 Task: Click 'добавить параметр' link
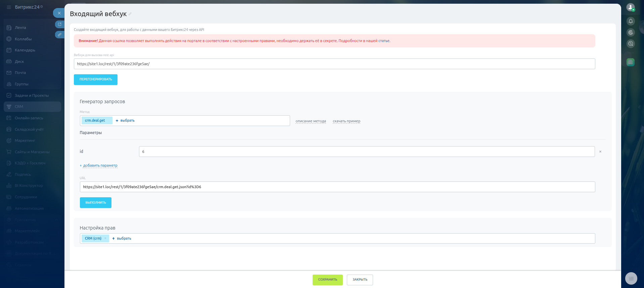click(100, 166)
